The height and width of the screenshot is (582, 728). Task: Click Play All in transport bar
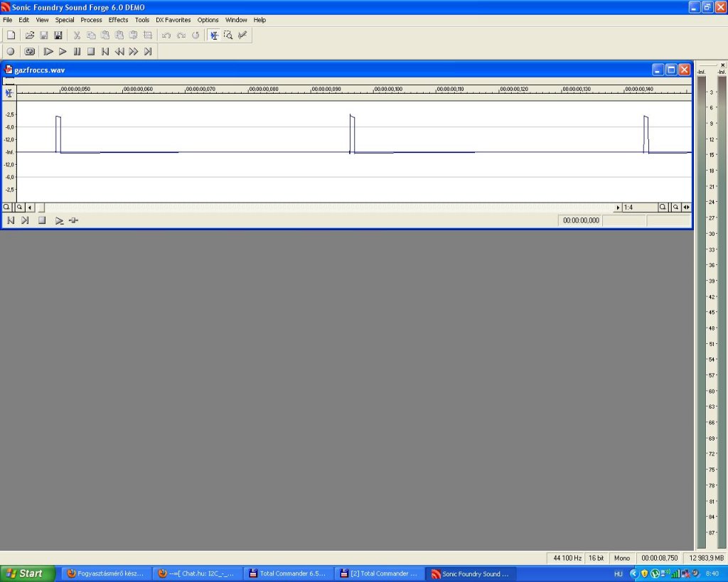coord(48,51)
